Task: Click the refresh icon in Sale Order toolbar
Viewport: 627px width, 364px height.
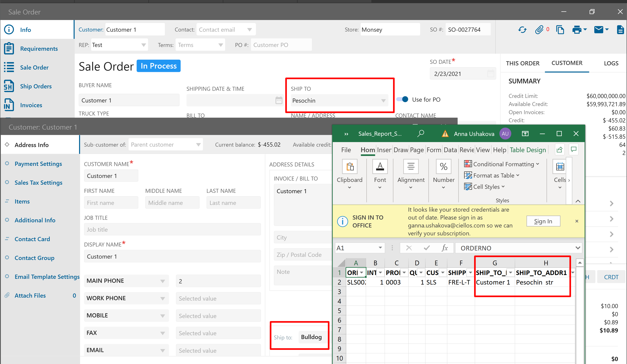Action: click(522, 30)
